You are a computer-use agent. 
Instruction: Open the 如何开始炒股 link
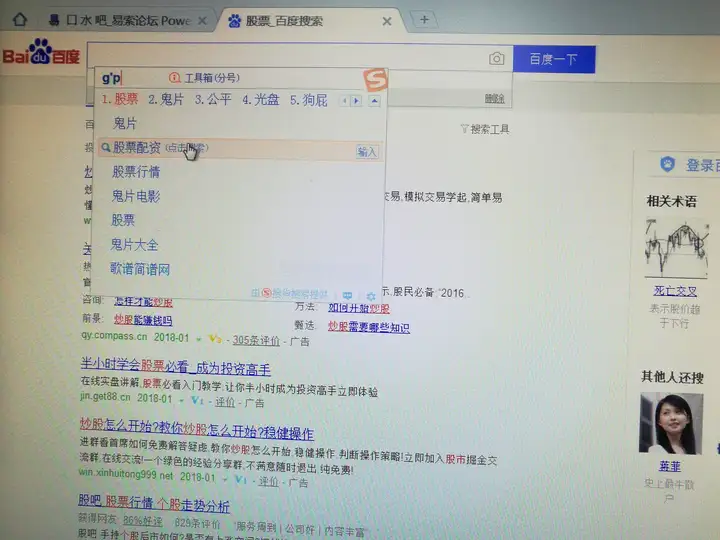pyautogui.click(x=359, y=308)
